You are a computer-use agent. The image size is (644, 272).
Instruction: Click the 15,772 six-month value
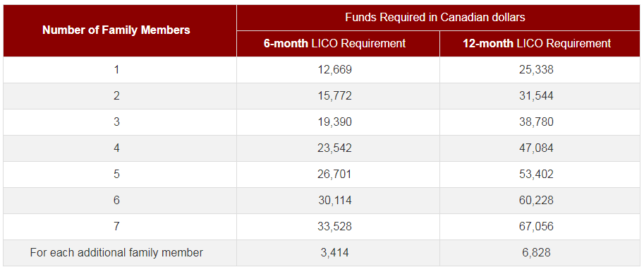334,96
